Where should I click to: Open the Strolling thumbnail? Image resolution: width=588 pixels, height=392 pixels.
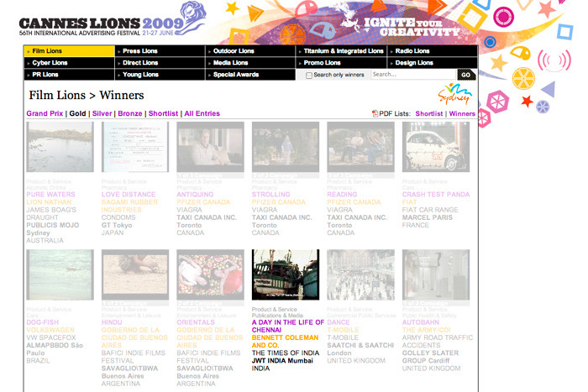pos(286,147)
